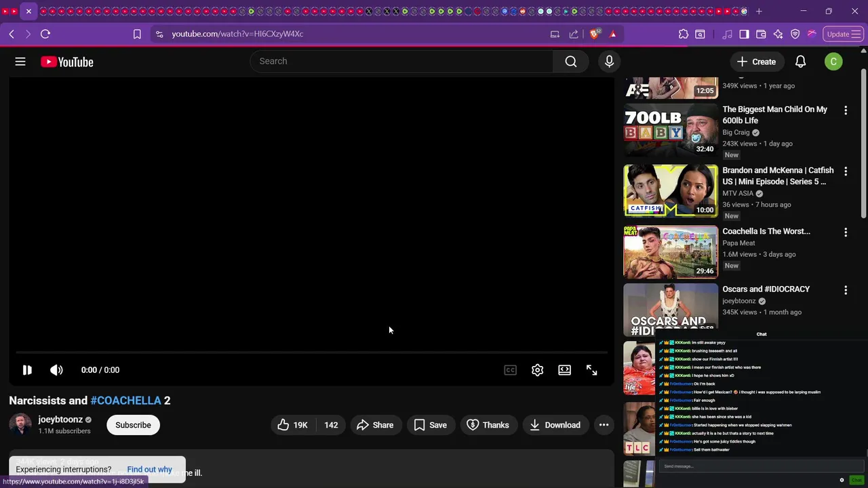Open the joeybtoonz channel name link
The image size is (868, 488).
[60, 420]
